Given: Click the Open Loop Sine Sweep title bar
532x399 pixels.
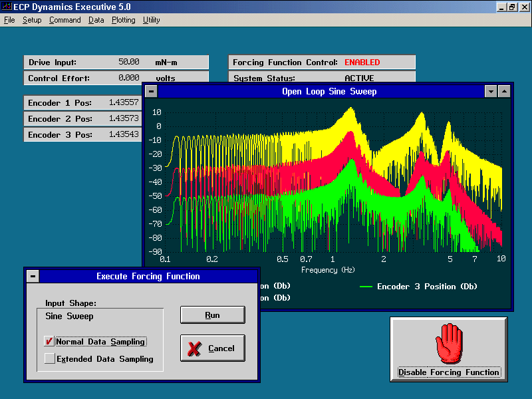Looking at the screenshot, I should [321, 91].
